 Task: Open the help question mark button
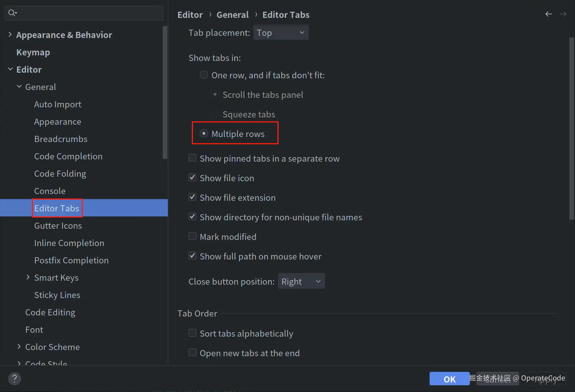(x=15, y=379)
